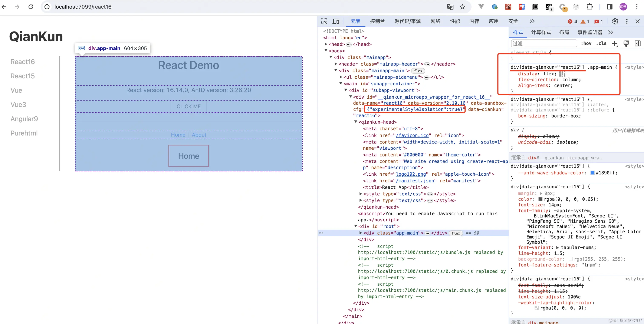Open flexbox editor icon next to display
The width and height of the screenshot is (644, 324).
click(x=562, y=74)
